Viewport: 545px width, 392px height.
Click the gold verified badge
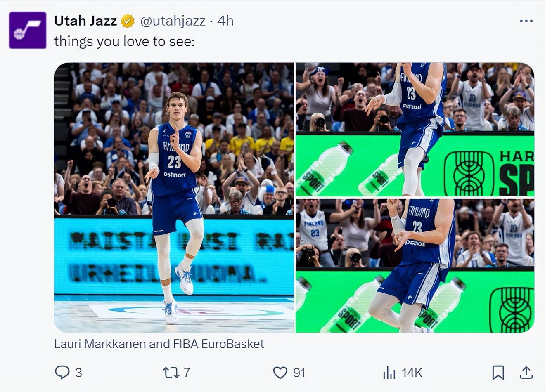(128, 21)
